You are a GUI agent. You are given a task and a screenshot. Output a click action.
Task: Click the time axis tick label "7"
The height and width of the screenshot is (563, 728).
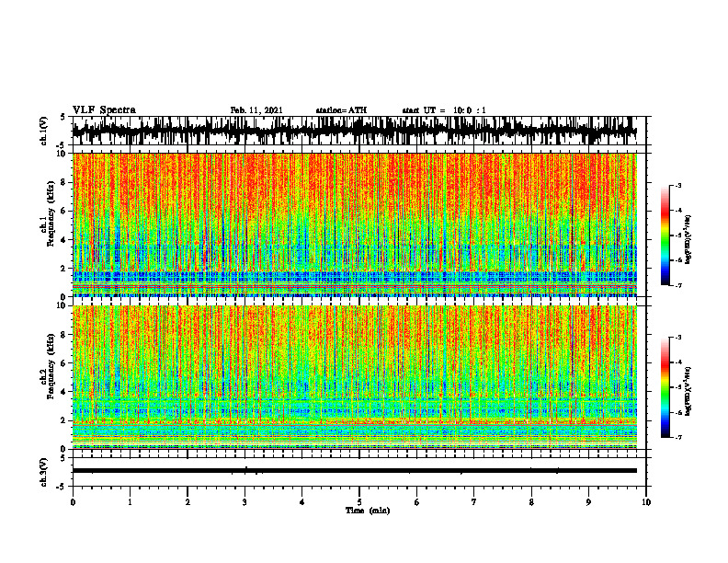[474, 502]
